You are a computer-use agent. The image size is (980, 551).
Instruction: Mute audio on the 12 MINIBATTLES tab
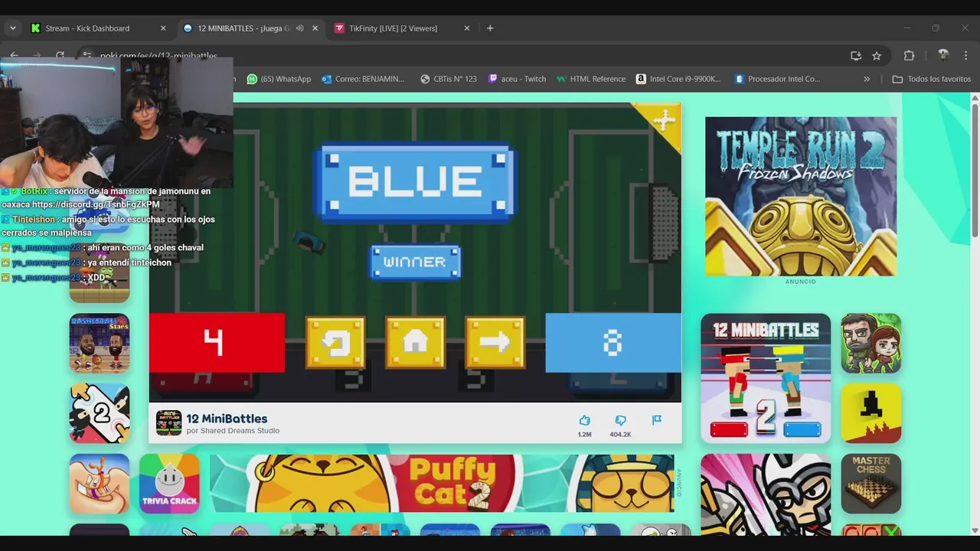click(299, 28)
